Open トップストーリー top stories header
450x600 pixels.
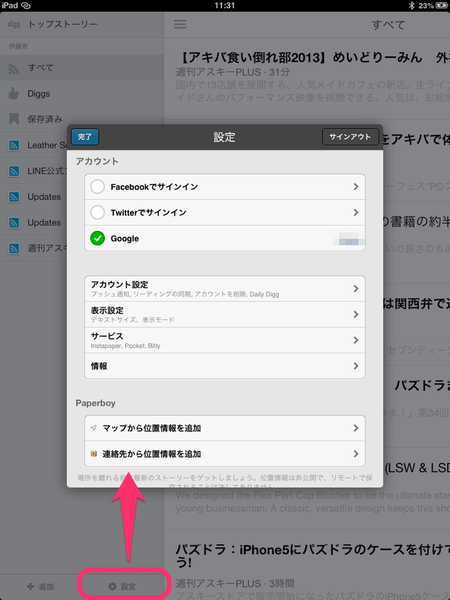63,24
